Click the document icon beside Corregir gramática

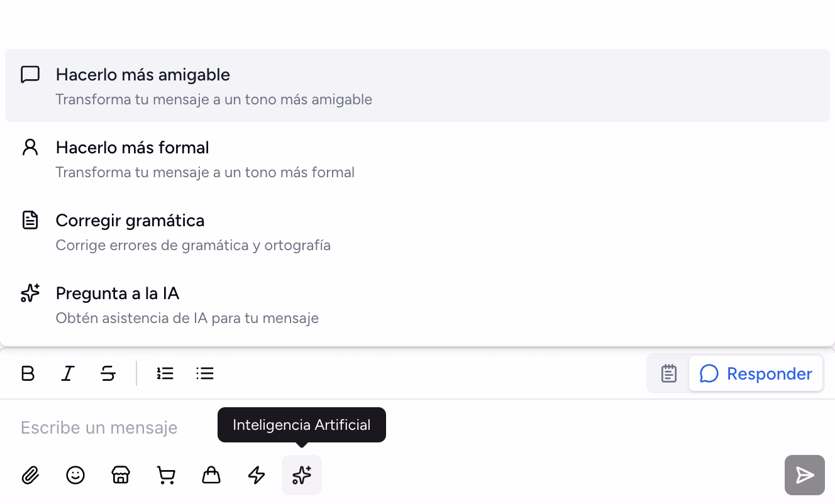coord(30,220)
